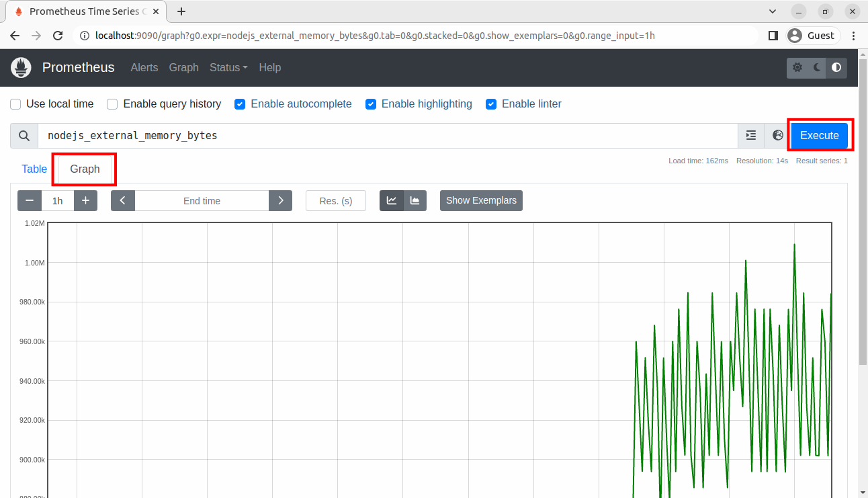Run the query with Execute
This screenshot has width=868, height=498.
(820, 136)
